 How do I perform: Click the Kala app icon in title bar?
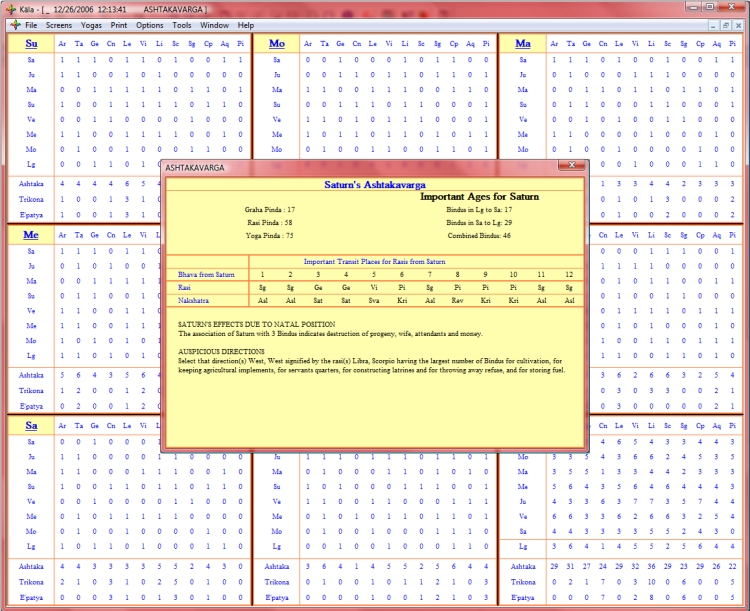(11, 9)
